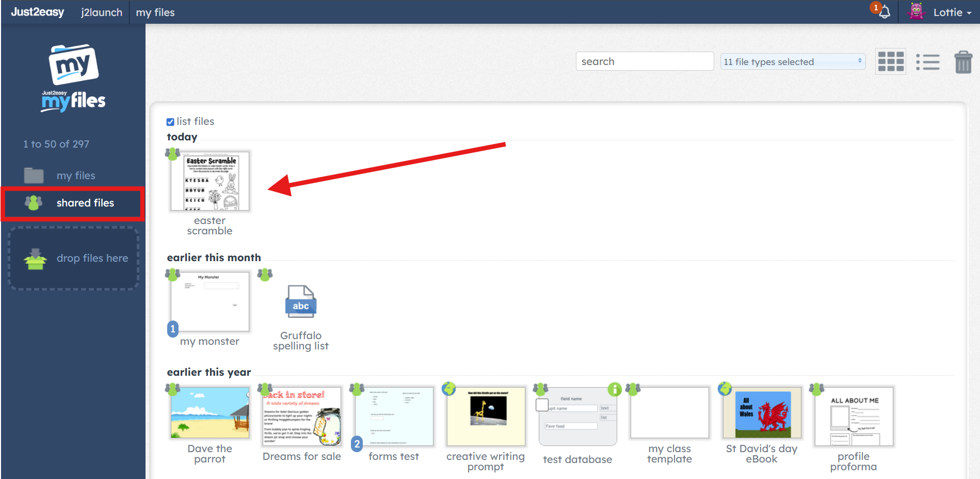Open easter scramble thumbnail
The image size is (980, 479).
coord(210,181)
